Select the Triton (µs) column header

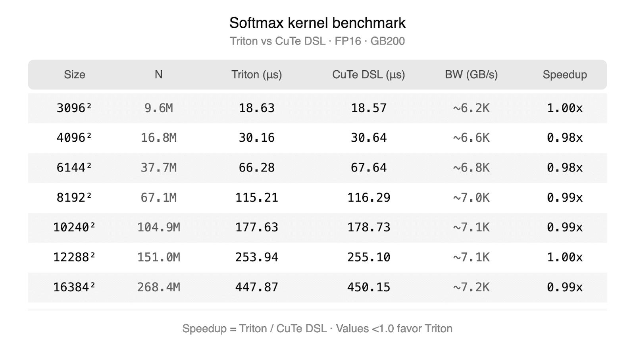(x=256, y=75)
